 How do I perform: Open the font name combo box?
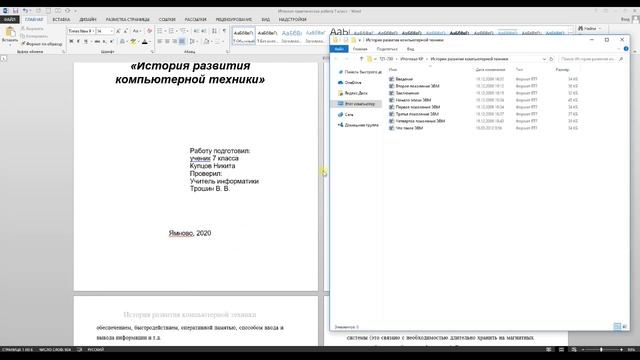click(x=81, y=31)
